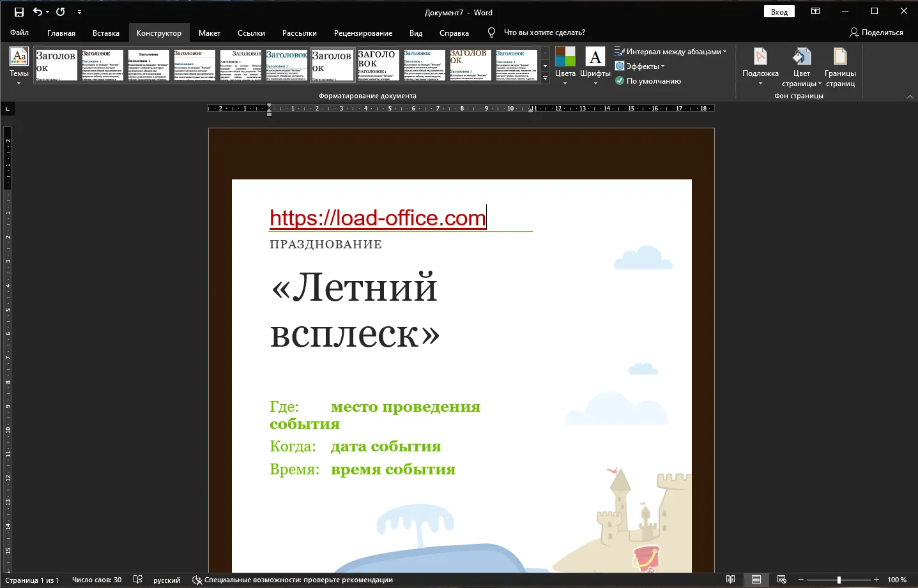Switch to Web Layout view
Viewport: 918px width, 588px height.
(x=782, y=580)
